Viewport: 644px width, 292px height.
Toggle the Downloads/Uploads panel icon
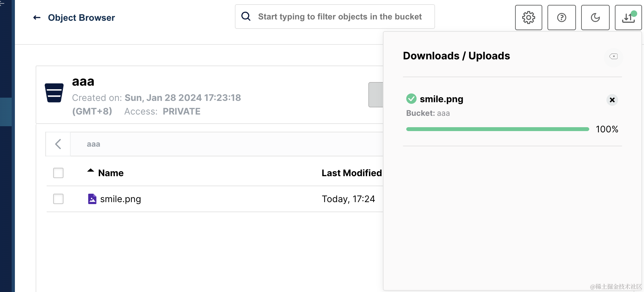628,18
